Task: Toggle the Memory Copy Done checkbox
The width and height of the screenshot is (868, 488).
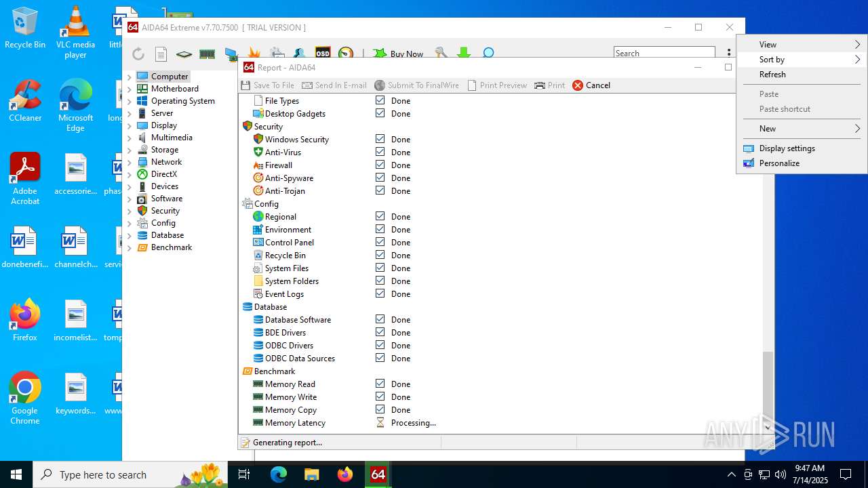Action: click(380, 409)
